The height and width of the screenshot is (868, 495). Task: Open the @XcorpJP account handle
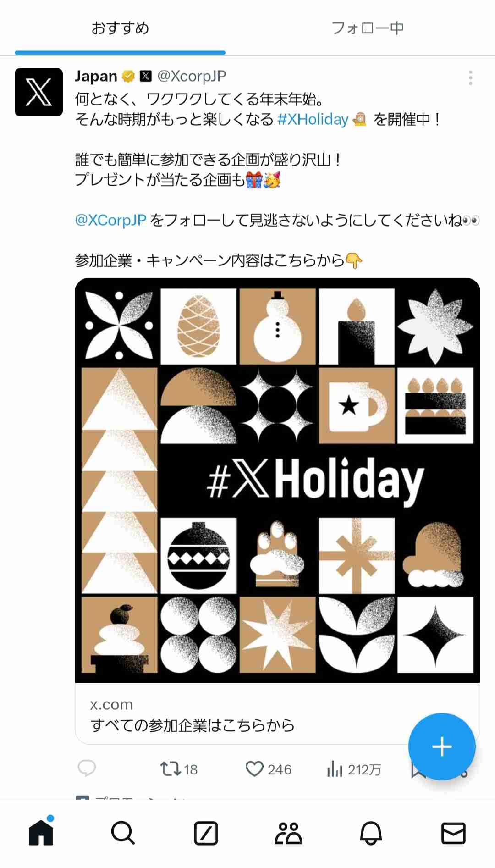[x=192, y=76]
